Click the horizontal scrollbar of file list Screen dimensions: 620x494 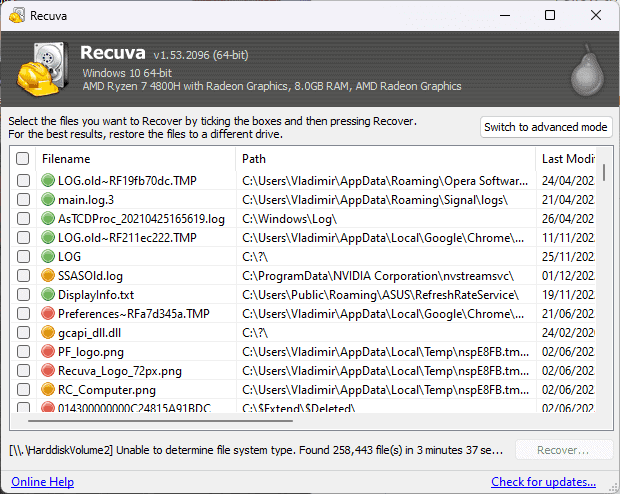tap(160, 421)
